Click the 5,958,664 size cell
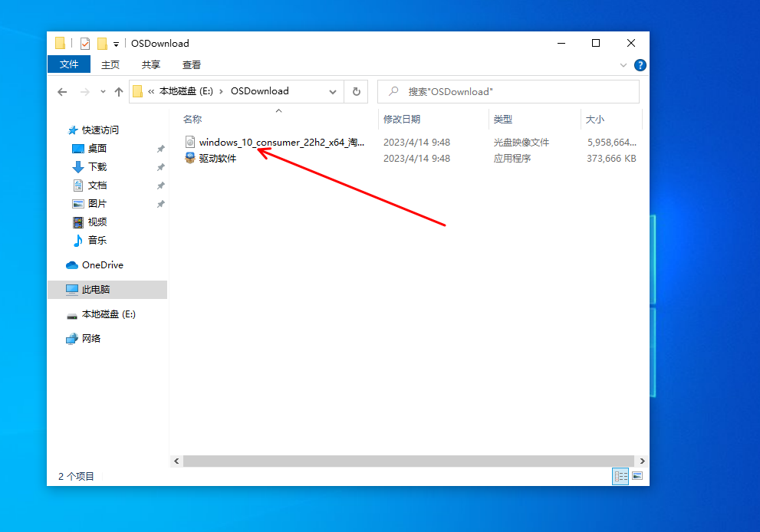The width and height of the screenshot is (760, 532). click(612, 143)
